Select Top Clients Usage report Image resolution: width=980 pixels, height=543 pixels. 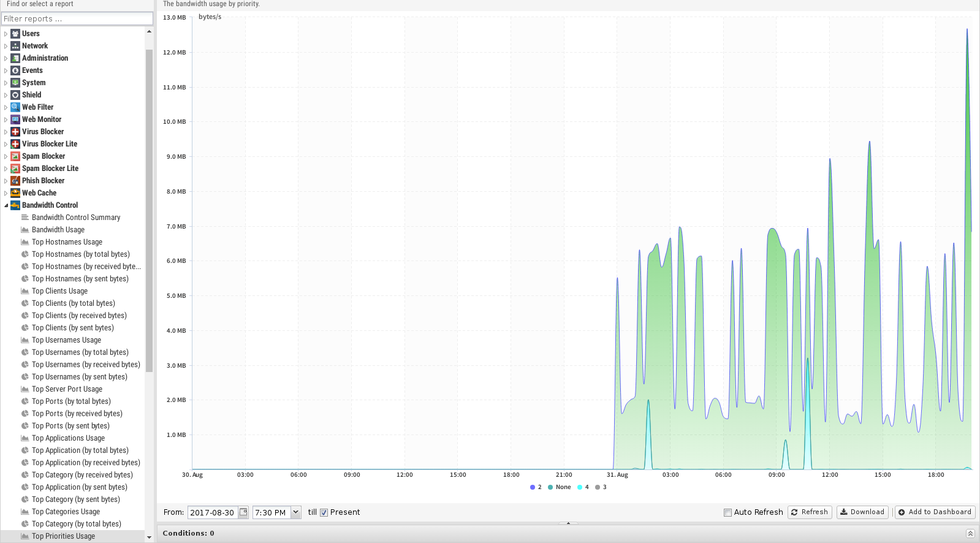59,291
